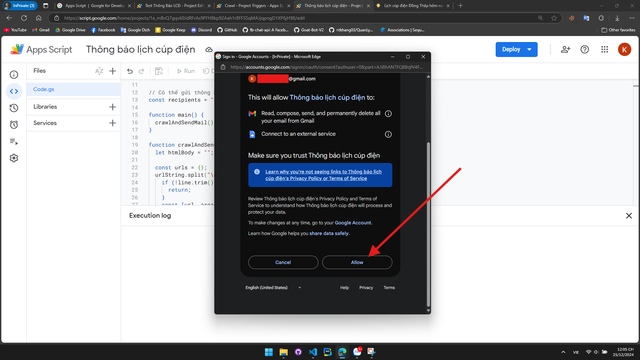Click the project title Thông báo lịch cúp điện
This screenshot has width=640, height=360.
coord(140,49)
